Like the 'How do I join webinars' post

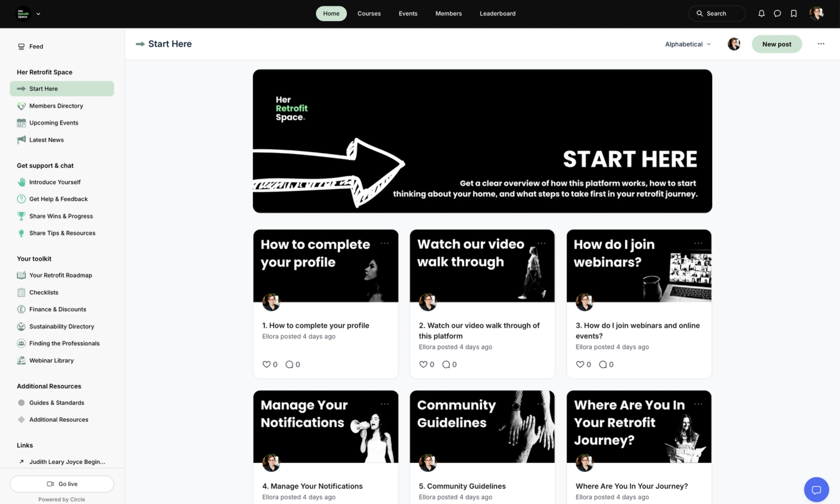pos(580,364)
